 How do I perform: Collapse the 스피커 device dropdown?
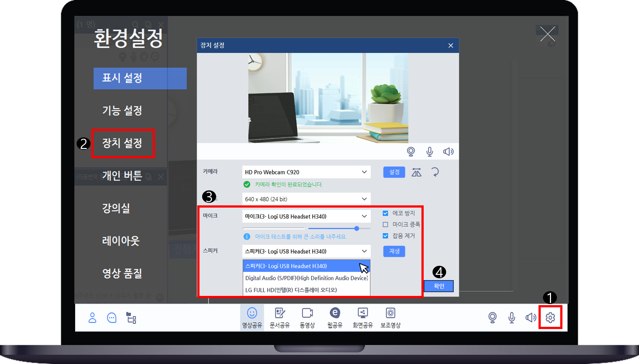(306, 251)
